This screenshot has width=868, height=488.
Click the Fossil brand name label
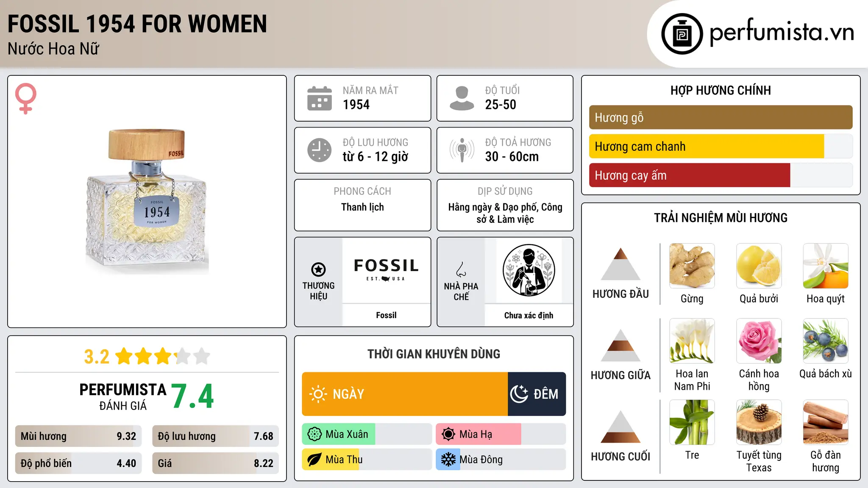coord(386,315)
